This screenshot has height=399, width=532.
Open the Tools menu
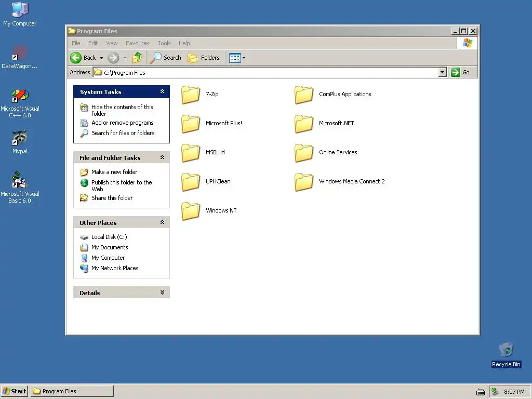point(164,43)
